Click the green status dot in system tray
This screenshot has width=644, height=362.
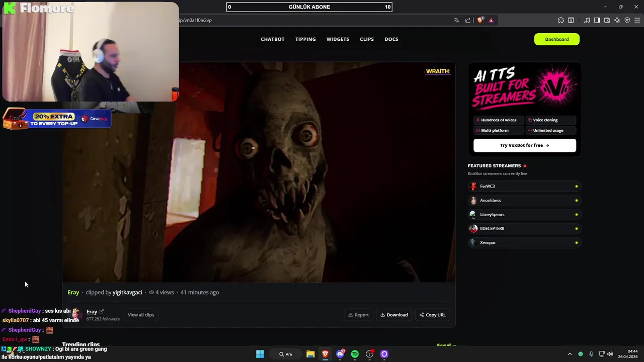pyautogui.click(x=581, y=354)
